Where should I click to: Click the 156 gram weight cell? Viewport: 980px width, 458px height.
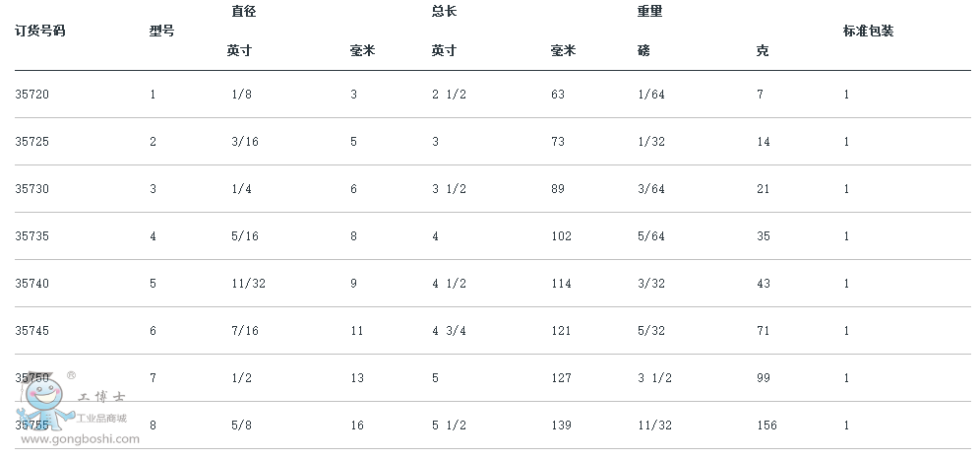click(x=766, y=425)
